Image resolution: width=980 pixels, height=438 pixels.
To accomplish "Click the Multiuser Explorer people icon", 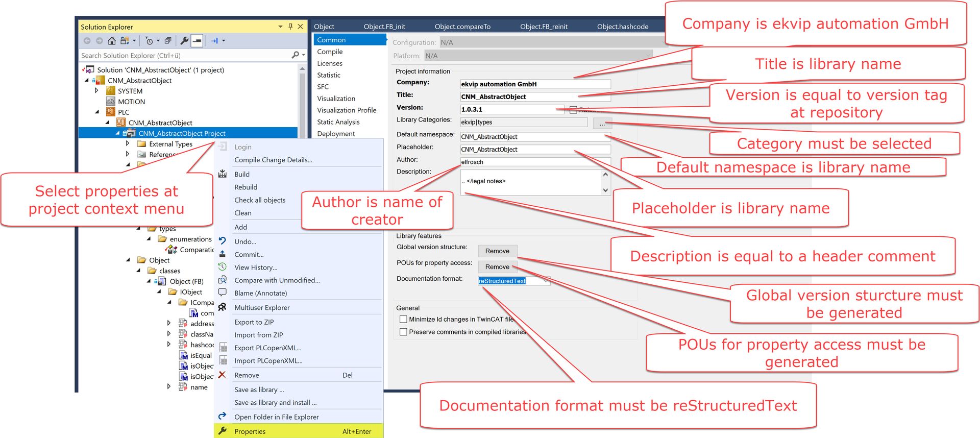I will click(x=223, y=307).
